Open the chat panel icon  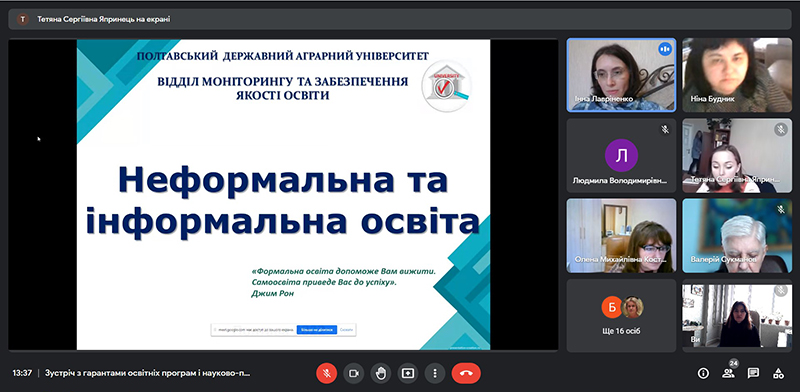[x=753, y=374]
